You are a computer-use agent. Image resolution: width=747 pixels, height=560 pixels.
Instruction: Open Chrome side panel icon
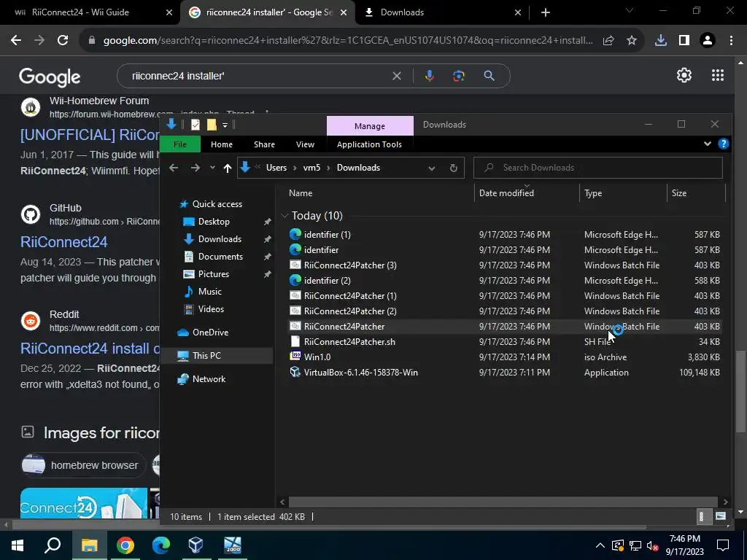[x=684, y=41]
